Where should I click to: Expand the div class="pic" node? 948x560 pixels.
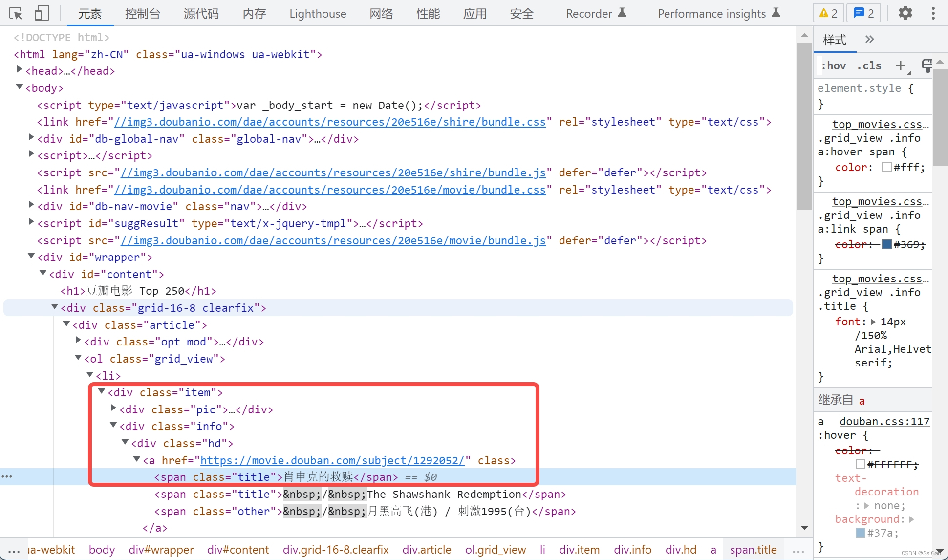[113, 408]
